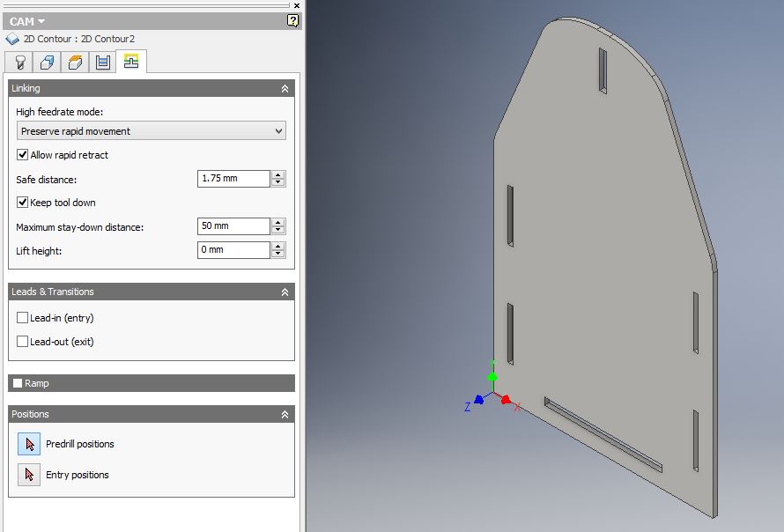Click the Lift height input field
The image size is (784, 532).
233,250
